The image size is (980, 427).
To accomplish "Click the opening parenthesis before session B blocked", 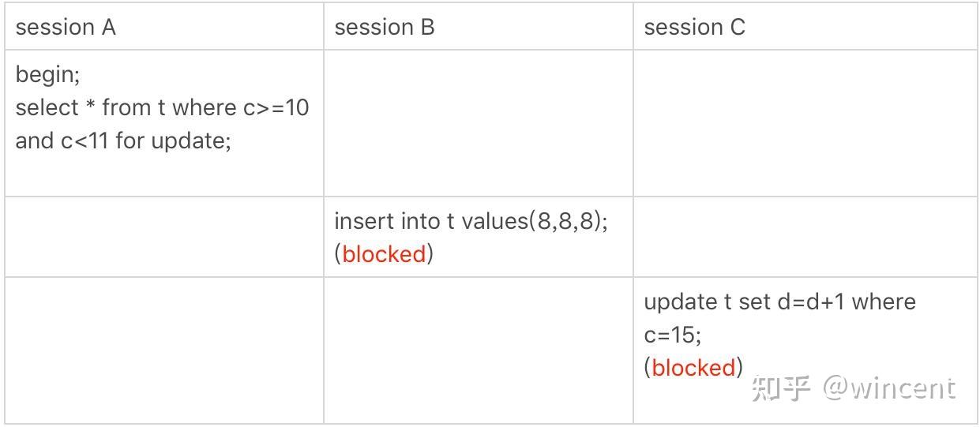I will [338, 254].
